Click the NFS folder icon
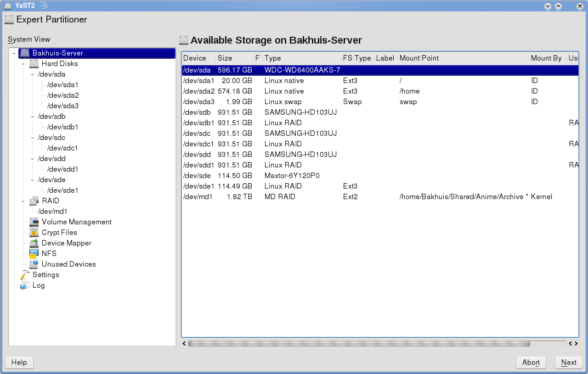 pyautogui.click(x=34, y=254)
